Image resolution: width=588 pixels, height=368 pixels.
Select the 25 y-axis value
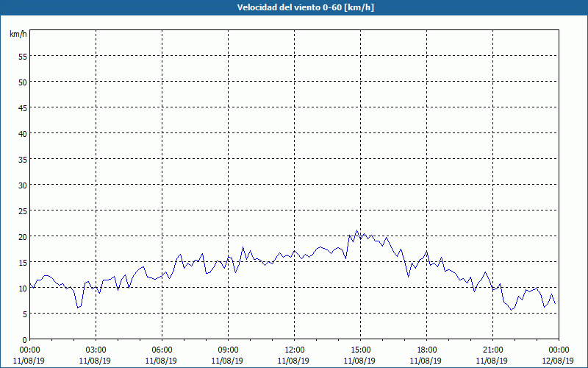[x=23, y=211]
